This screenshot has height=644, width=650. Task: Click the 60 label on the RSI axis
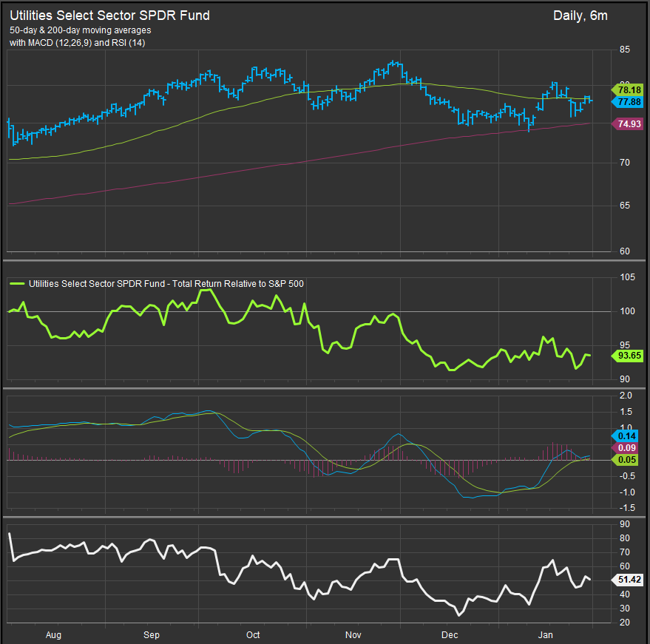[x=625, y=566]
